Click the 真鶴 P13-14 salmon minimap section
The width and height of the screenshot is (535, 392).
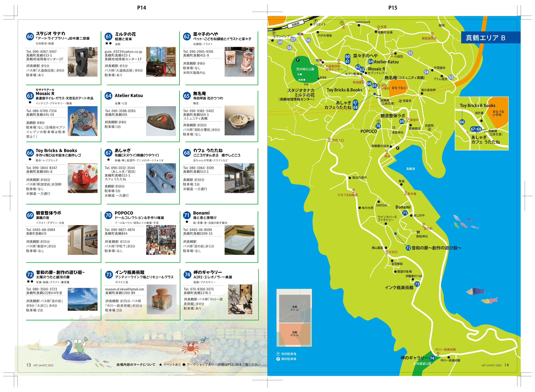pos(294,334)
